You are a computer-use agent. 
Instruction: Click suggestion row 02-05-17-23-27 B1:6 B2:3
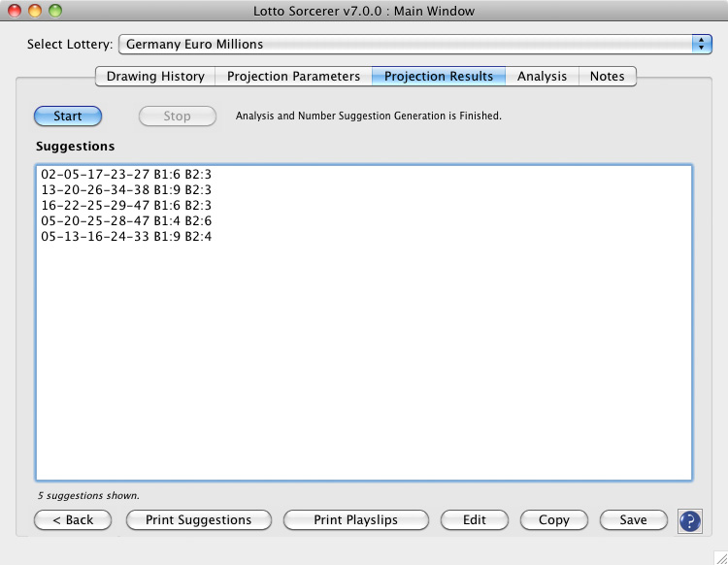(x=126, y=175)
